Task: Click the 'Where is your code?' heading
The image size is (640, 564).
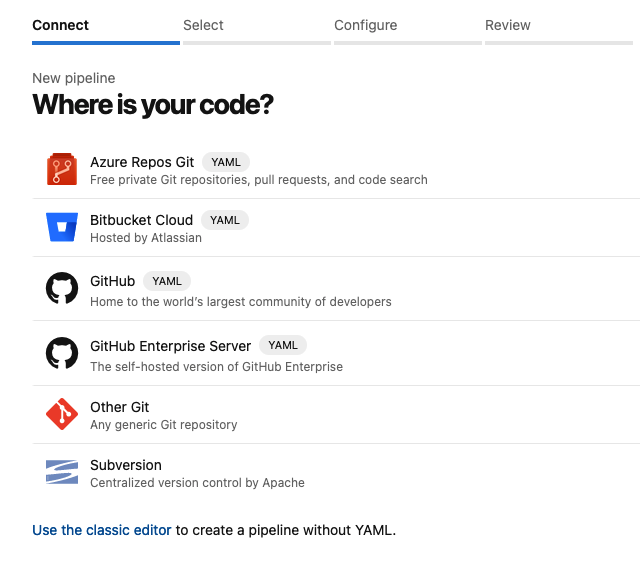Action: point(153,105)
